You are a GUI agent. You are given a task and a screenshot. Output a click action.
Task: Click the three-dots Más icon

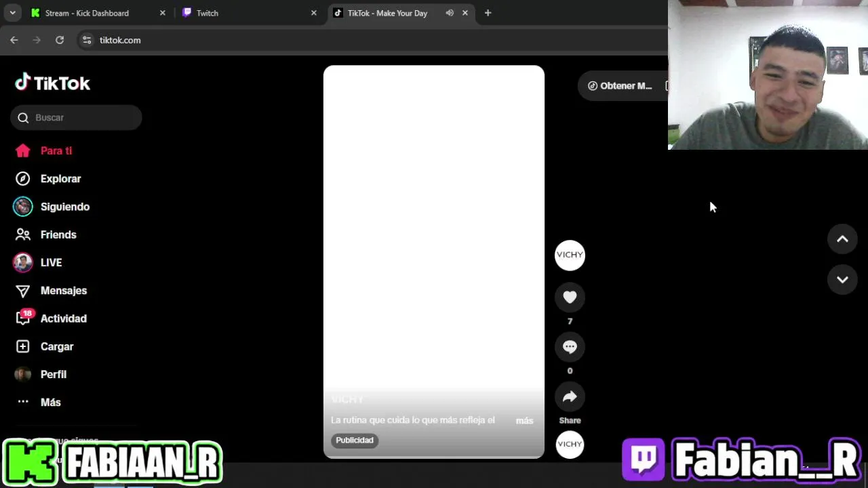(x=23, y=402)
